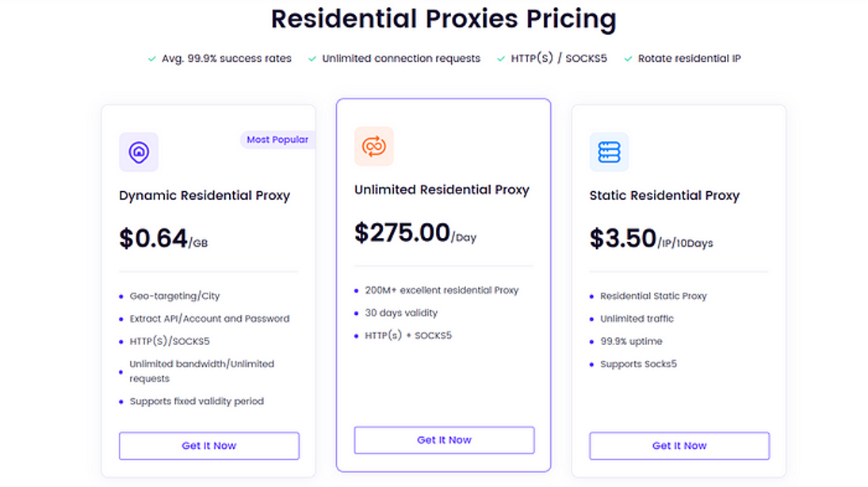Select the Unlimited Residential Proxy title
Screen dimensions: 868x487
coord(442,190)
